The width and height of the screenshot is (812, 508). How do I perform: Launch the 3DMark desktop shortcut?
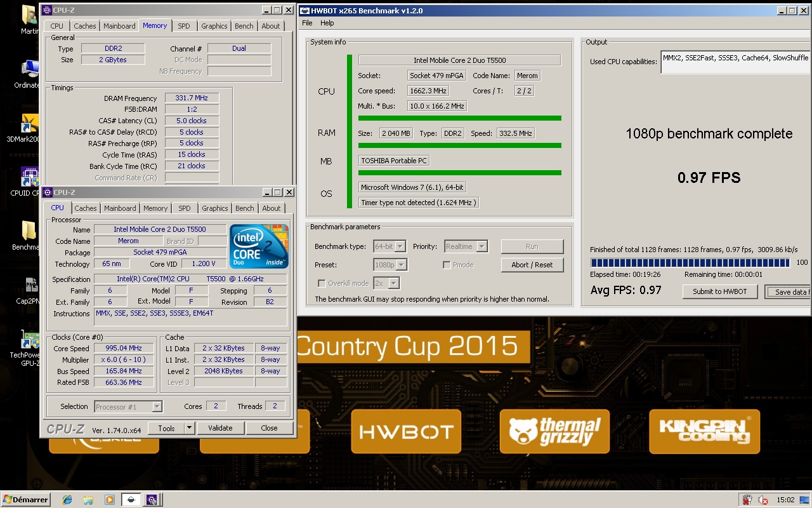[29, 127]
